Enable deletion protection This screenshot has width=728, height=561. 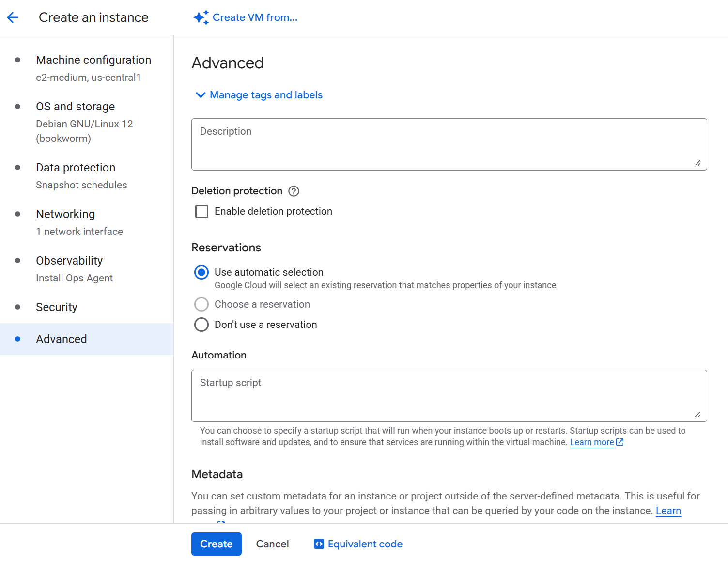[201, 211]
